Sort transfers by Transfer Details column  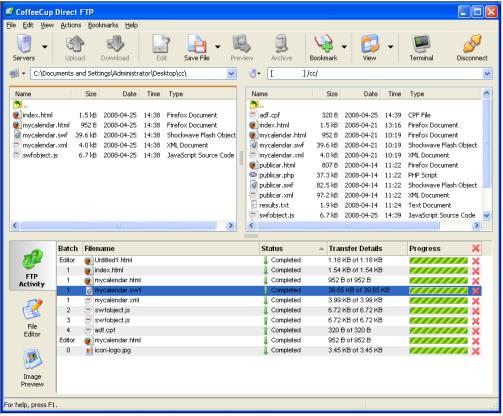click(x=367, y=248)
